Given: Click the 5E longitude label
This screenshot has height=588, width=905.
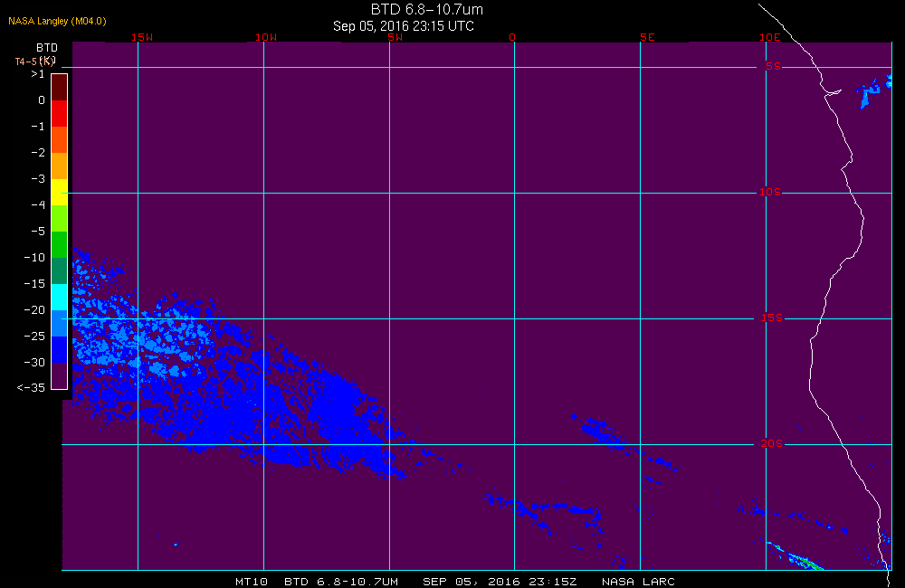Looking at the screenshot, I should coord(647,37).
